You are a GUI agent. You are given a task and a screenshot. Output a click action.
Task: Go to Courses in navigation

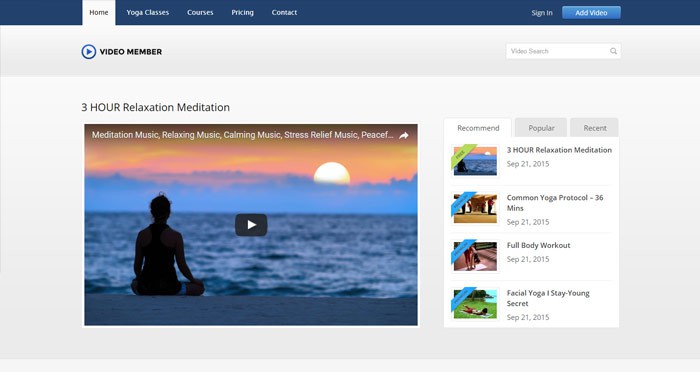[200, 13]
